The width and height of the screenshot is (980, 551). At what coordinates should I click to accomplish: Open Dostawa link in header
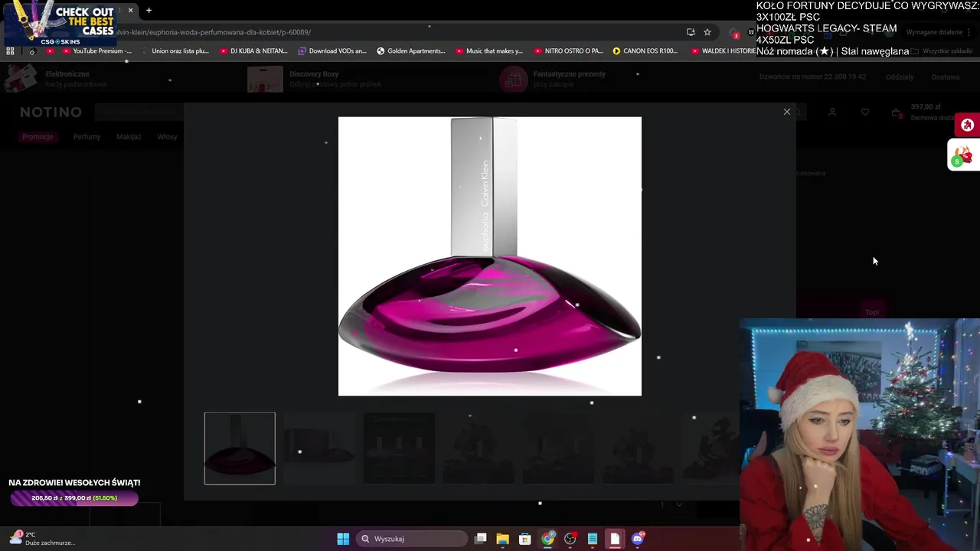(946, 77)
